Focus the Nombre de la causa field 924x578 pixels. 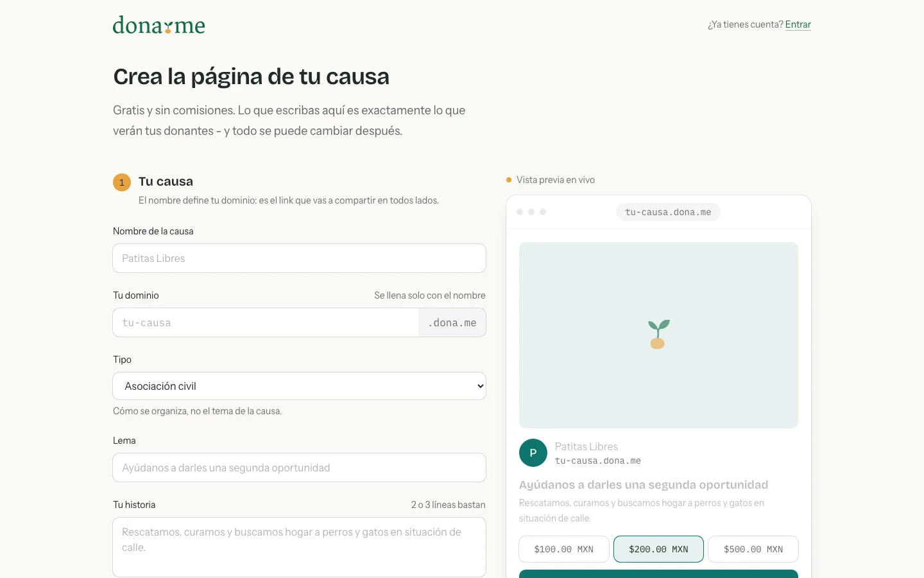tap(299, 258)
